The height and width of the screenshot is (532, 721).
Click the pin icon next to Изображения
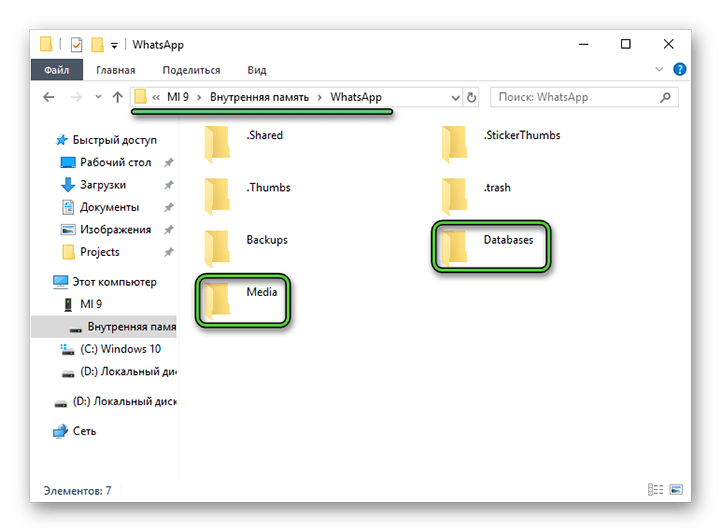click(x=169, y=229)
